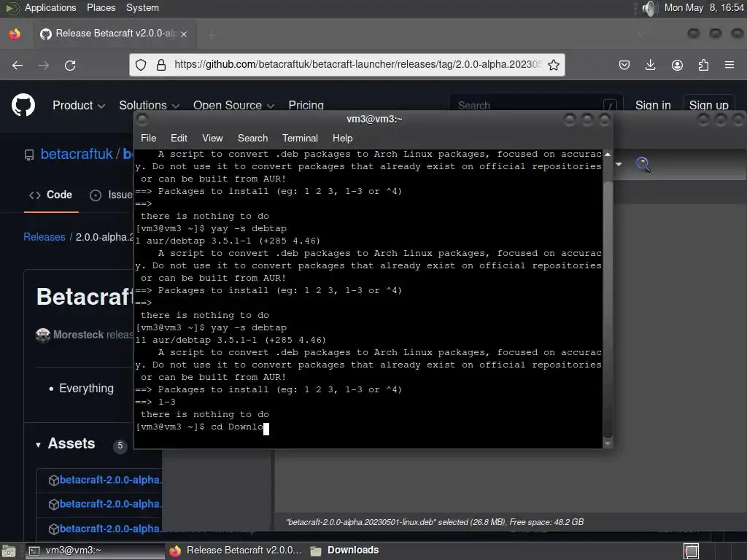The height and width of the screenshot is (560, 747).
Task: Open the Places menu in top panel
Action: point(101,7)
